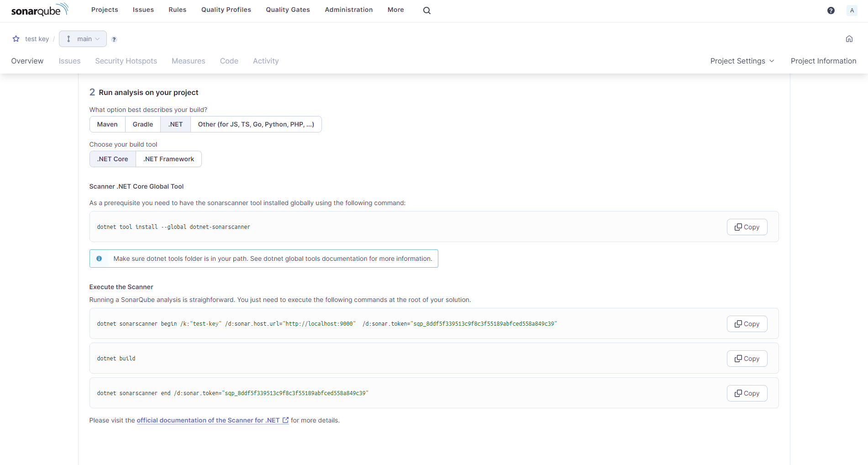Click external link icon after Scanner for .NET
The image size is (868, 465).
point(285,420)
